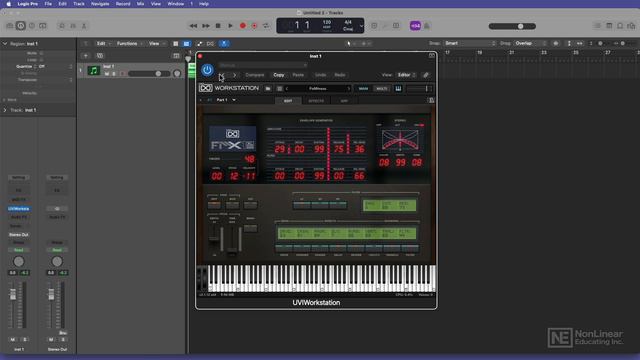Select the Arp tab in UVI Workstation

344,101
